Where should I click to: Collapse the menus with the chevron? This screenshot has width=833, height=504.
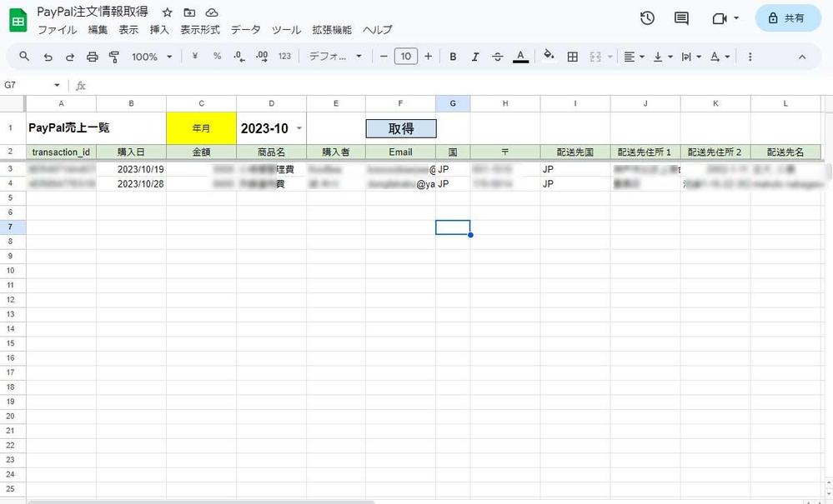click(x=801, y=57)
